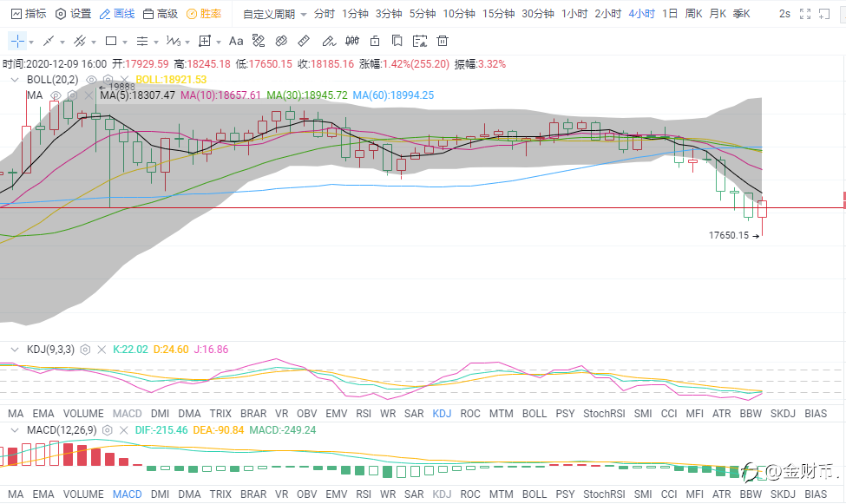Open measure box tool dropdown arrow

[x=219, y=43]
